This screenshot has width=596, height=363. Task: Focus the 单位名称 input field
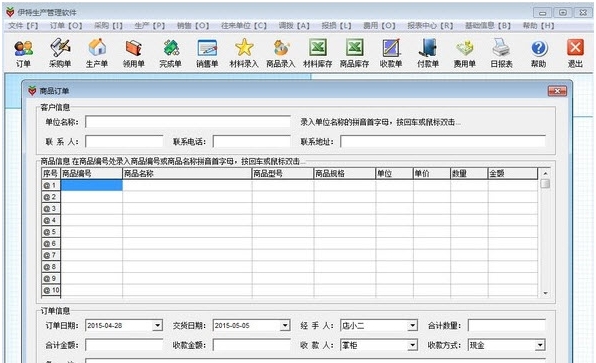click(x=188, y=122)
